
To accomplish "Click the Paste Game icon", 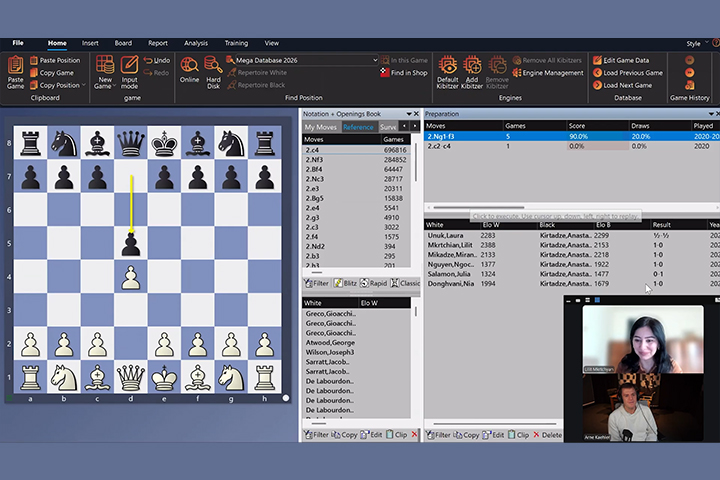I will coord(15,71).
